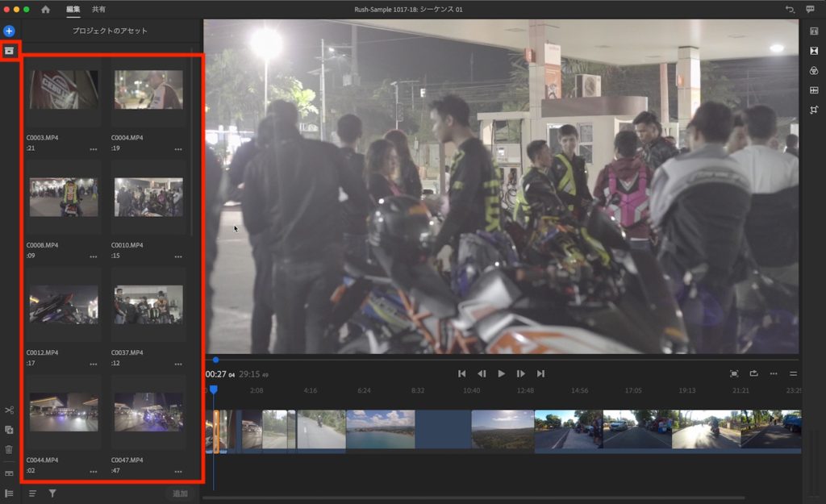The image size is (826, 504).
Task: Click the 追加 (Add) button
Action: pos(180,493)
